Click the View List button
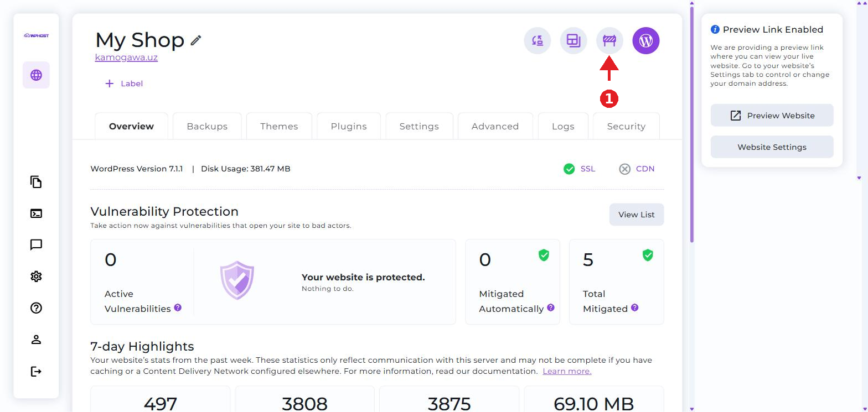868x412 pixels. pos(637,215)
